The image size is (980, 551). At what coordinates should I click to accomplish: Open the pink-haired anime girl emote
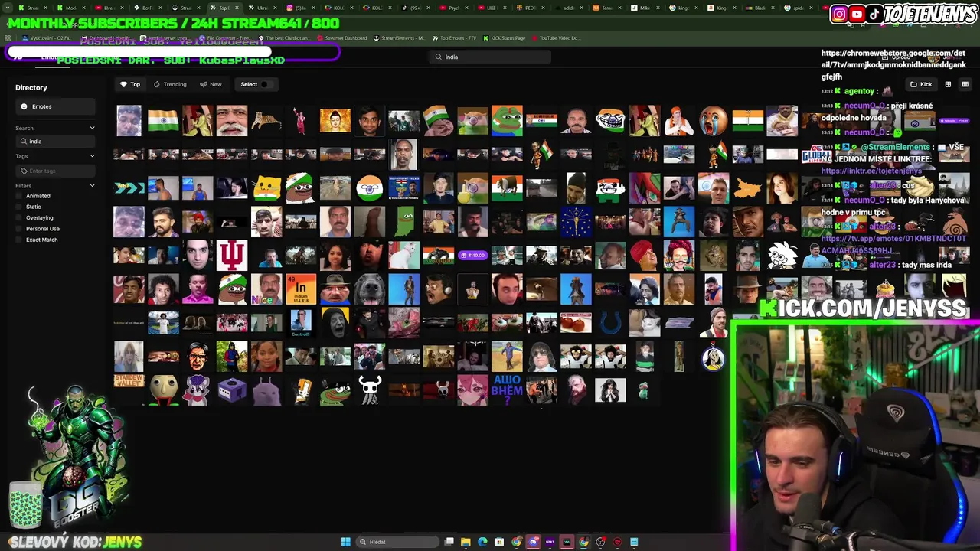click(x=472, y=390)
